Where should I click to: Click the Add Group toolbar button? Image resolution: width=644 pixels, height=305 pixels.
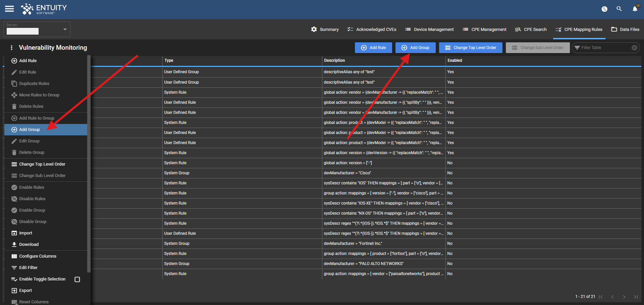(x=415, y=48)
